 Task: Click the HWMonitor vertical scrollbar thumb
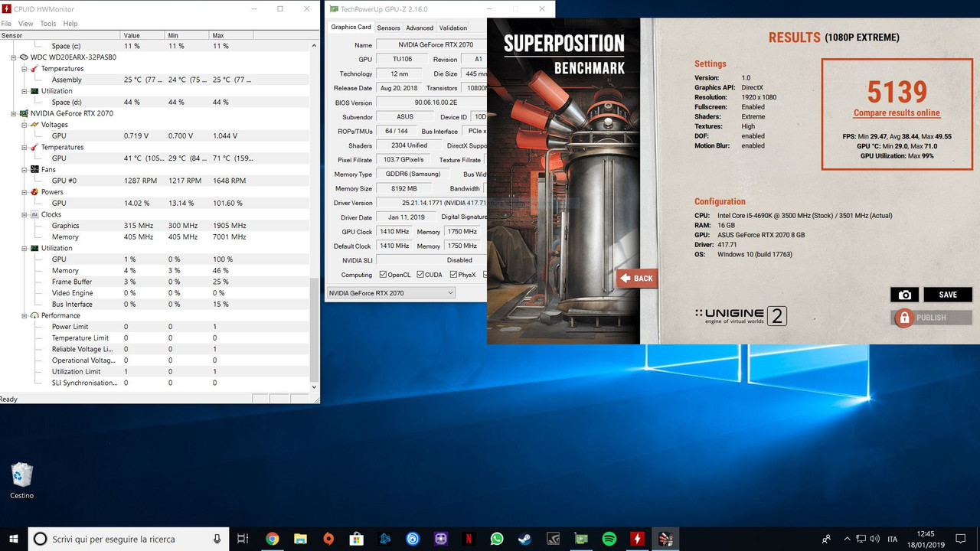(x=314, y=329)
